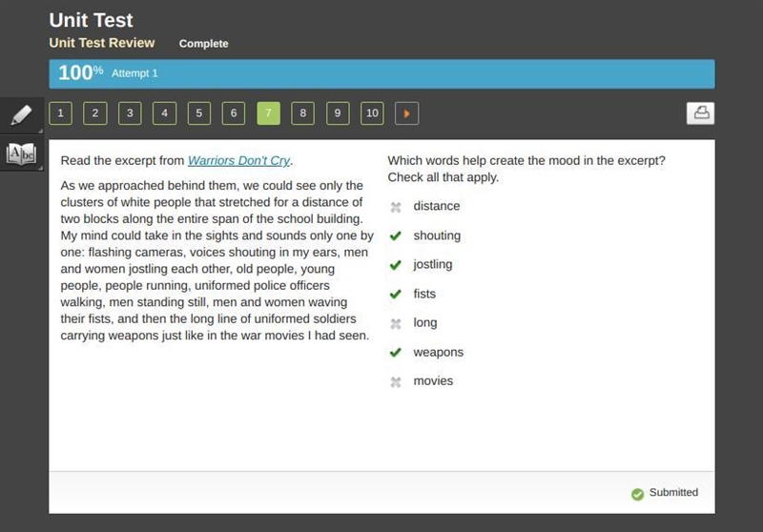Toggle the 'jostling' answer checkbox
Viewport: 763px width, 532px height.
pyautogui.click(x=396, y=265)
